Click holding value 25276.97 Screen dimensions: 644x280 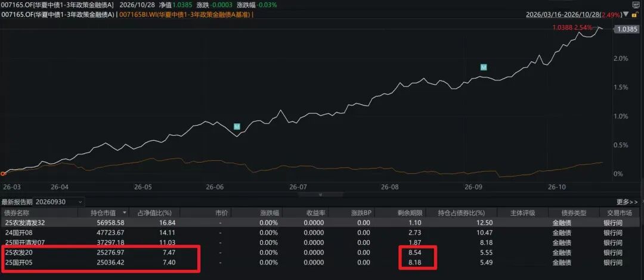click(x=110, y=253)
